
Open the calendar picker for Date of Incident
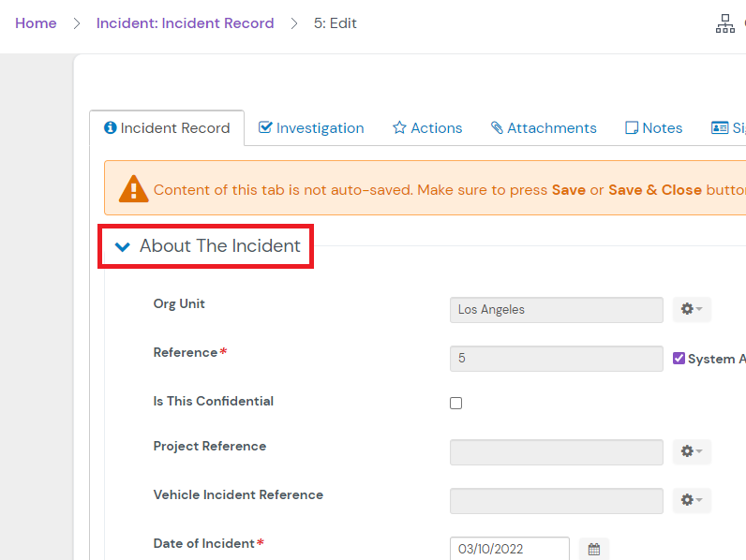point(593,549)
